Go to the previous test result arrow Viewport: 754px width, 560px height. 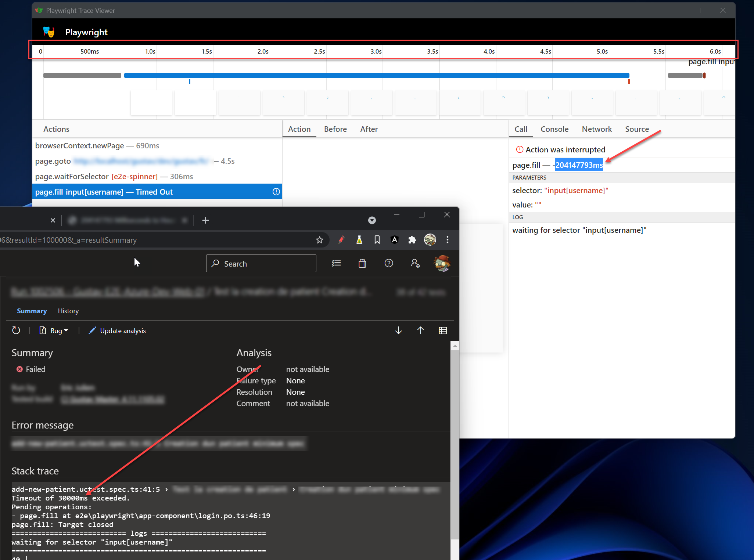point(420,330)
